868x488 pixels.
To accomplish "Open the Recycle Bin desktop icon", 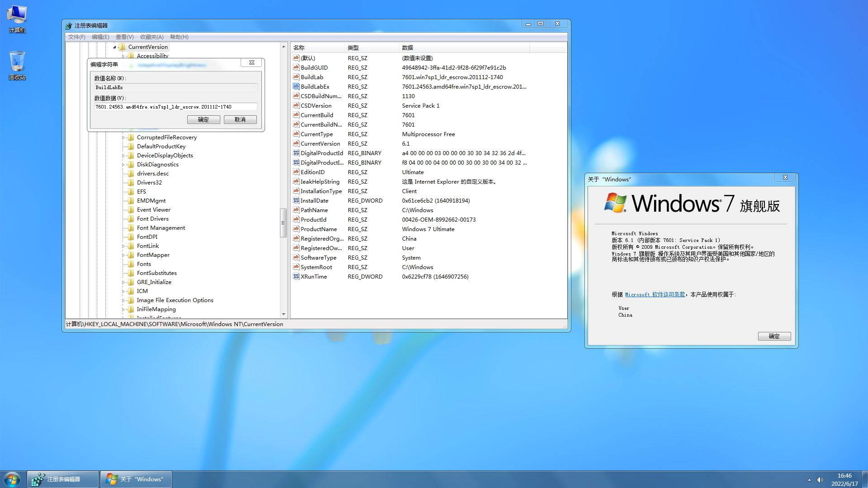I will click(x=17, y=66).
